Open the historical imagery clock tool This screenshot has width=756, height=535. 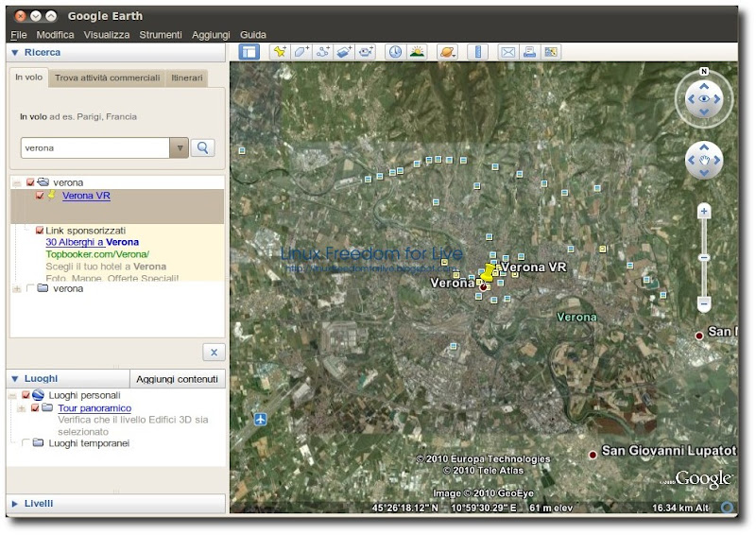pos(394,52)
